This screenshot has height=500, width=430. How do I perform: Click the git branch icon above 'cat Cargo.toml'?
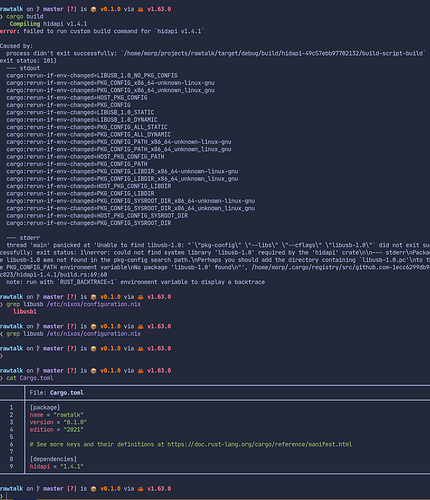(38, 371)
